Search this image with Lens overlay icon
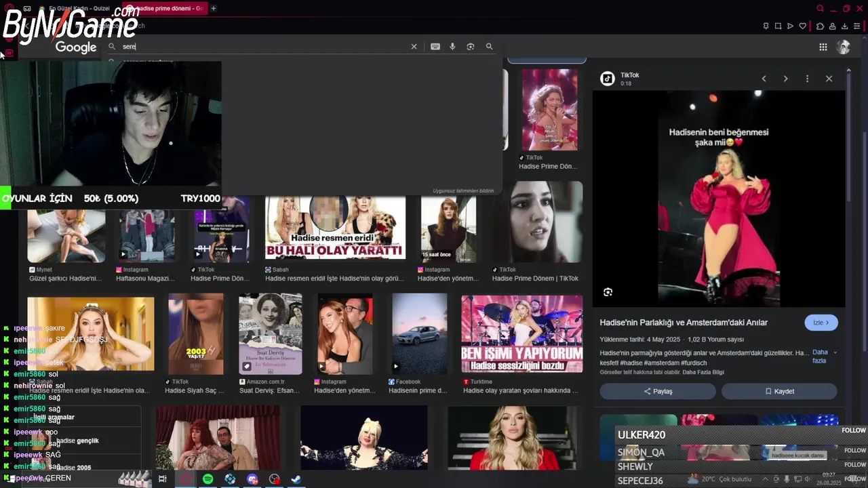 point(608,292)
